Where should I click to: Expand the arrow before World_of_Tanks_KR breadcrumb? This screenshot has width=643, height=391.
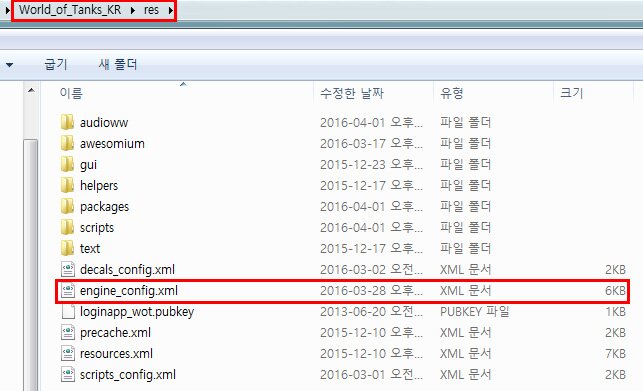7,10
